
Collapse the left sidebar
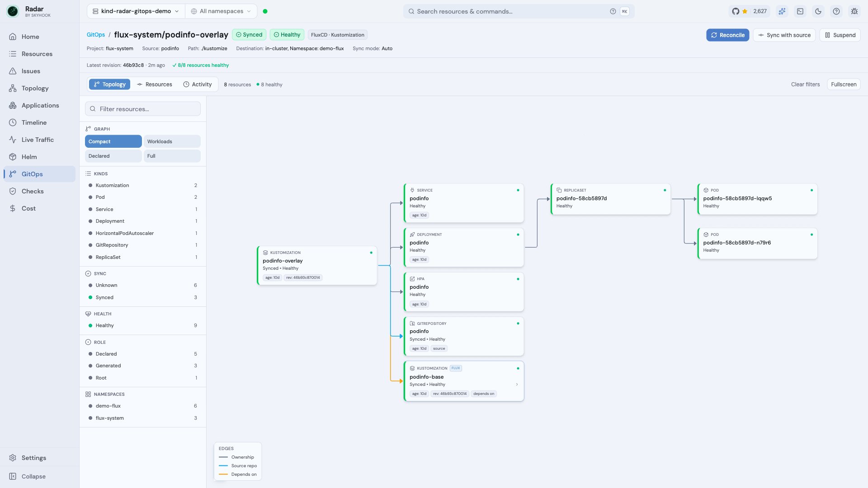click(39, 476)
